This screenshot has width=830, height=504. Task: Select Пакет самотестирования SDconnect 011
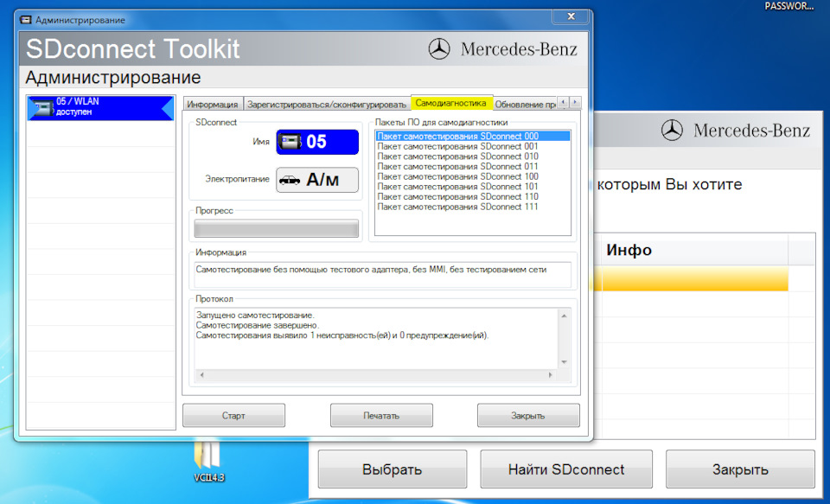coord(473,167)
